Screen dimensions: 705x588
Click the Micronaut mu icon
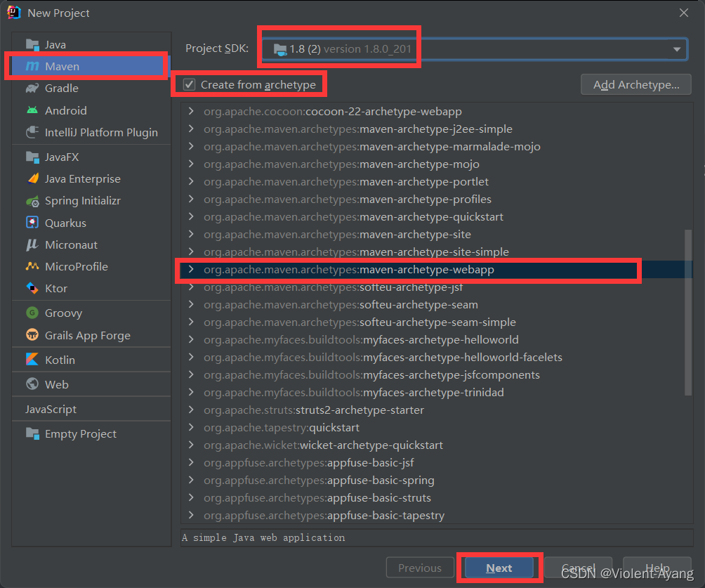32,244
